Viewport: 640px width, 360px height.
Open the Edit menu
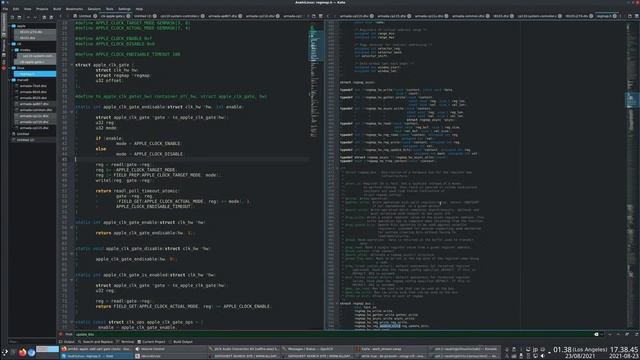point(16,9)
